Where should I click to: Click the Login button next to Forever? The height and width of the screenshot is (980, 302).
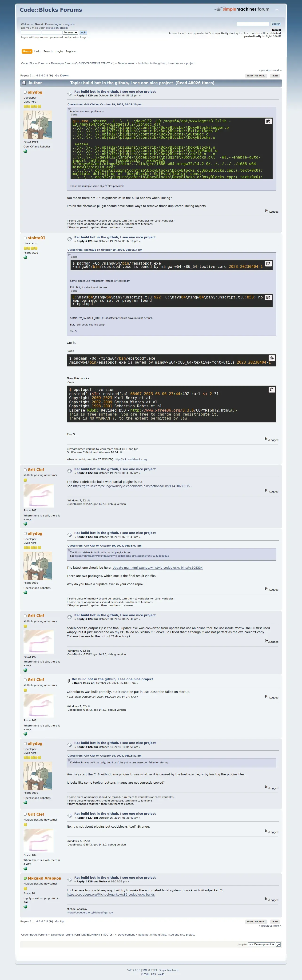click(x=83, y=33)
